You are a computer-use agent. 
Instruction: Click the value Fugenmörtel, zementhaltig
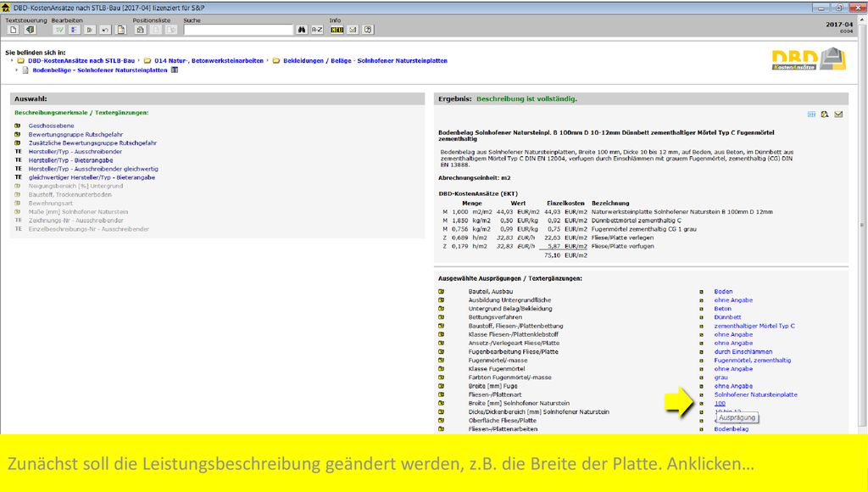click(753, 361)
